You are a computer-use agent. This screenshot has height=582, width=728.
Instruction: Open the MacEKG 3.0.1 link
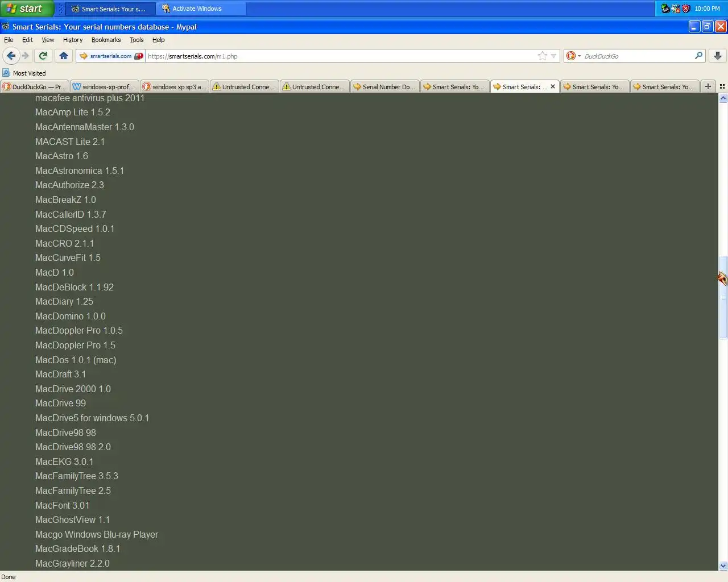64,462
